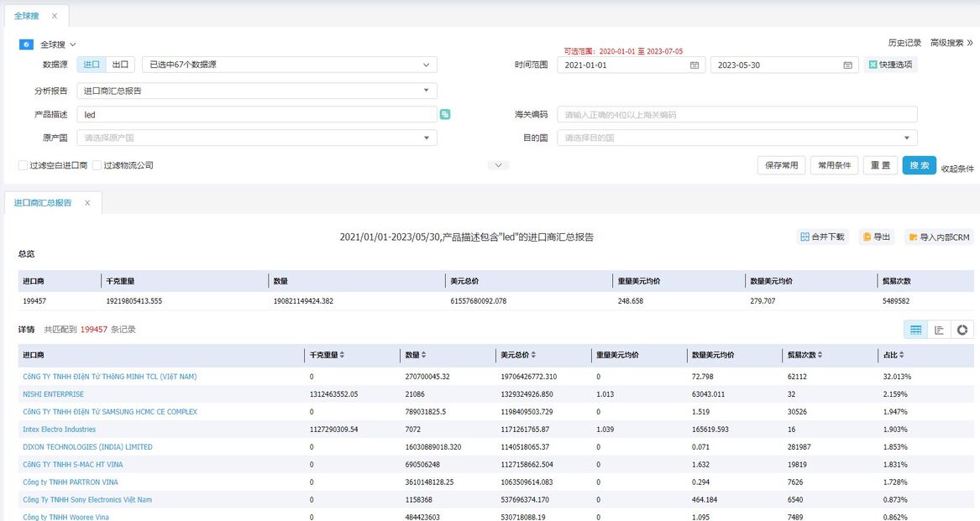This screenshot has height=521, width=980.
Task: Select 进口商汇总报告 results tab
Action: 43,202
